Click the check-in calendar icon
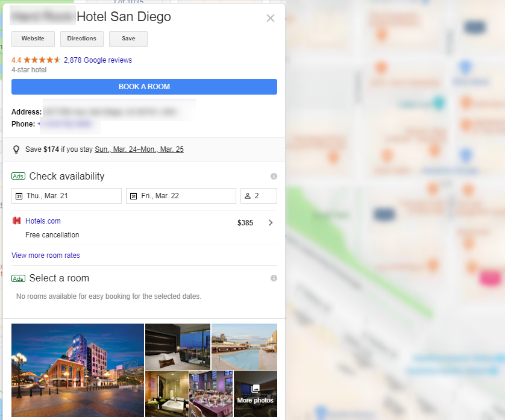The height and width of the screenshot is (420, 505). pyautogui.click(x=19, y=196)
